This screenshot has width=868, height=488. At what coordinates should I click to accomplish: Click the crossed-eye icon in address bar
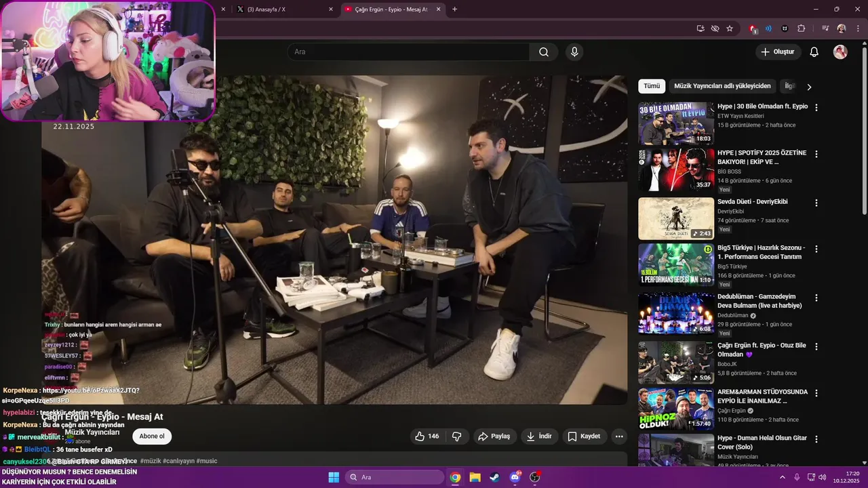click(715, 28)
